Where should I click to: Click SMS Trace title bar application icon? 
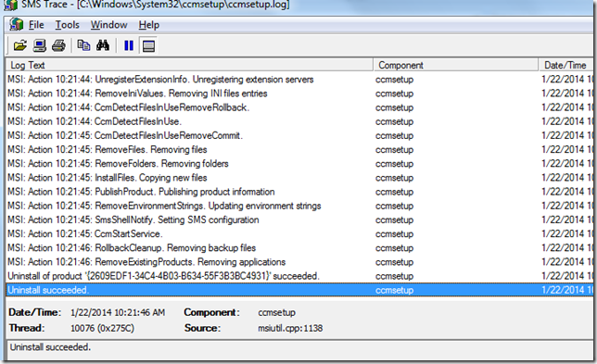coord(10,5)
